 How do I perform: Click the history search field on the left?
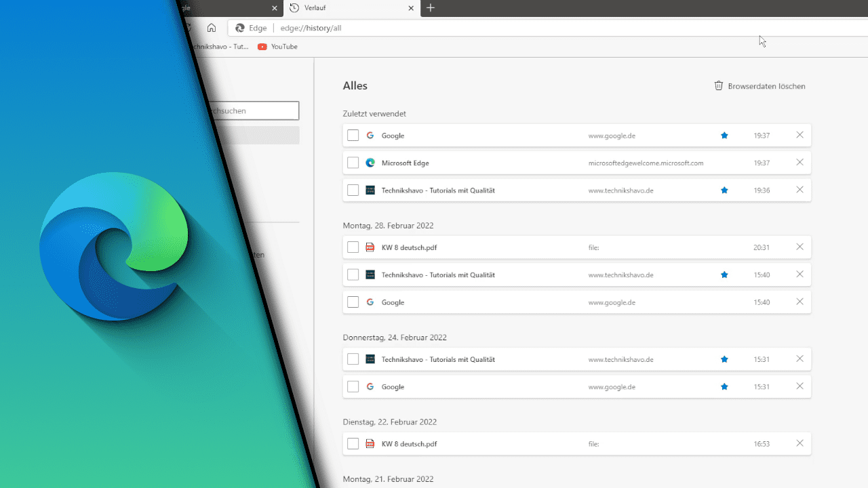[x=264, y=110]
